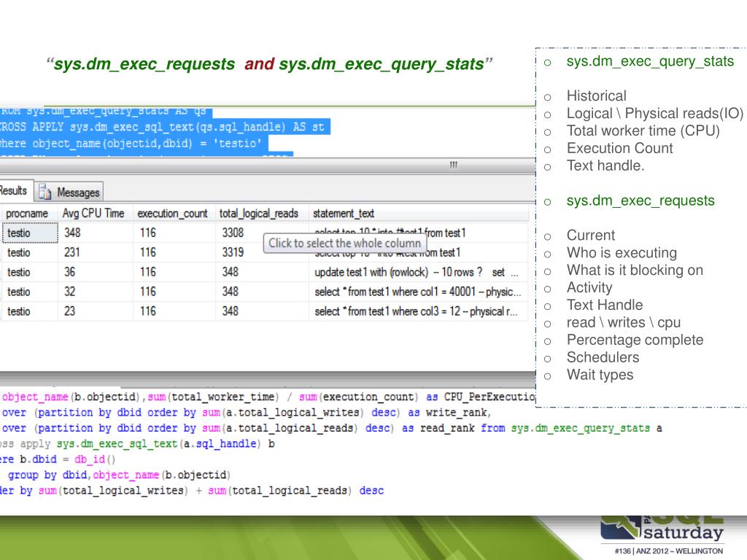Click the Avg CPU Time cell showing 23

pos(71,311)
